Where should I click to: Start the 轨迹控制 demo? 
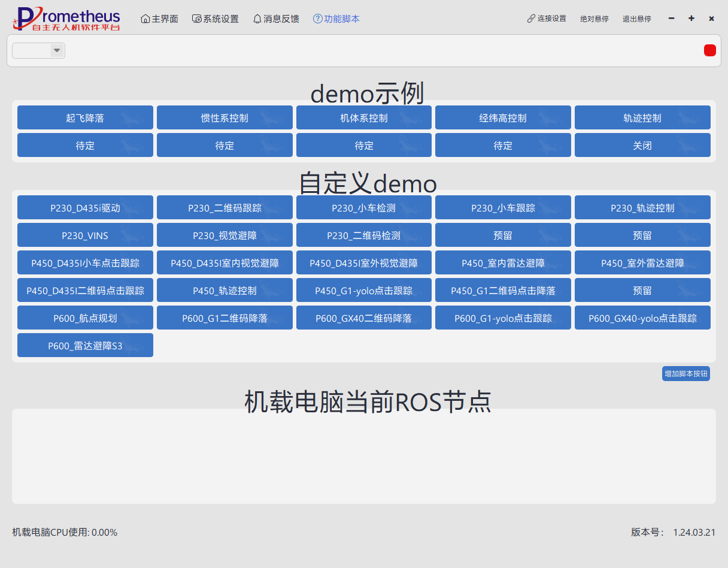pos(642,118)
